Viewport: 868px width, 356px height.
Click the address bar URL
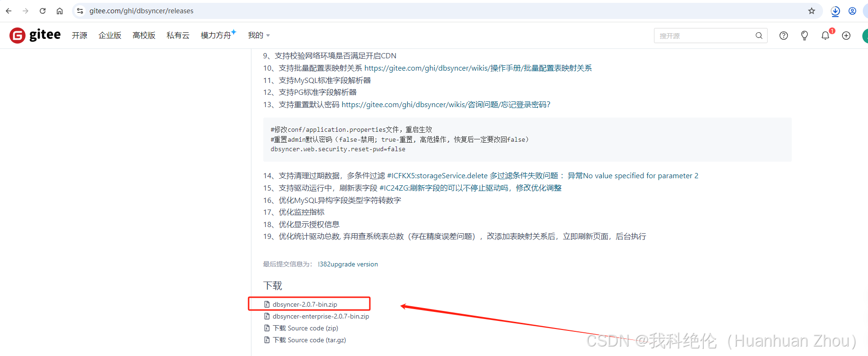click(142, 11)
